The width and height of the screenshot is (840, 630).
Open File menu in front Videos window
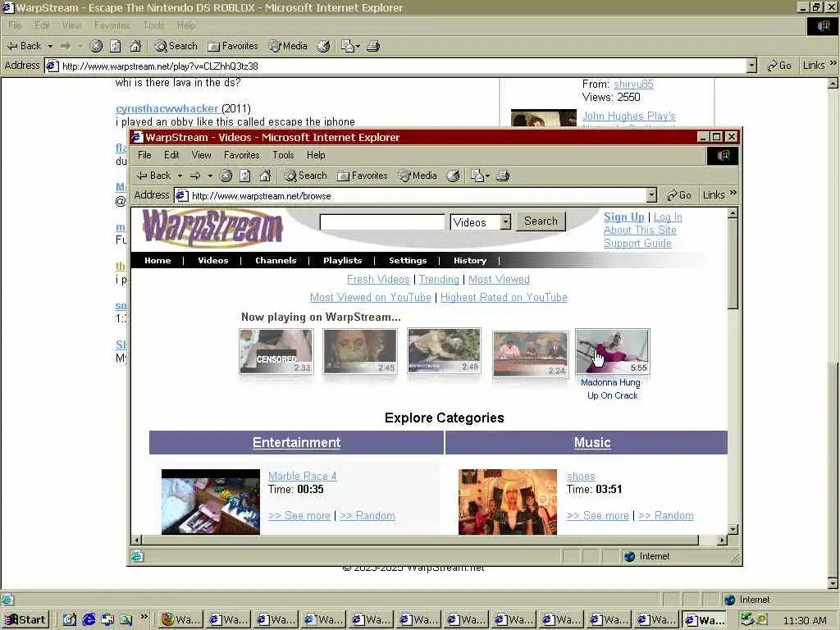144,155
